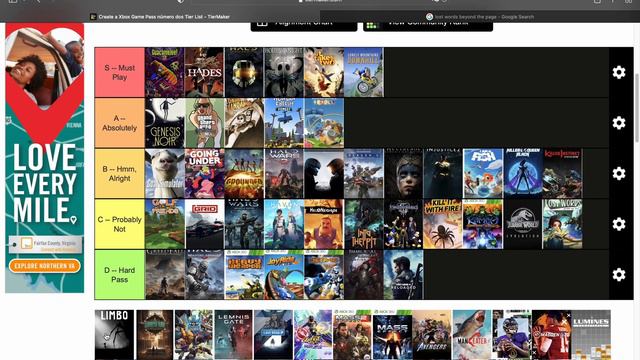
Task: Select the Hollow Knight cover in S tier
Action: (x=284, y=72)
